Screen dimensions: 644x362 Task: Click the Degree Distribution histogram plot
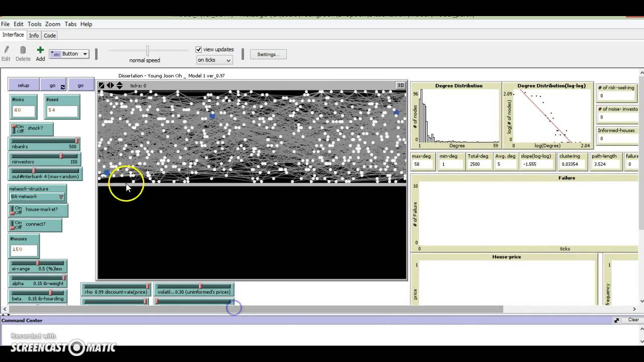pyautogui.click(x=456, y=115)
